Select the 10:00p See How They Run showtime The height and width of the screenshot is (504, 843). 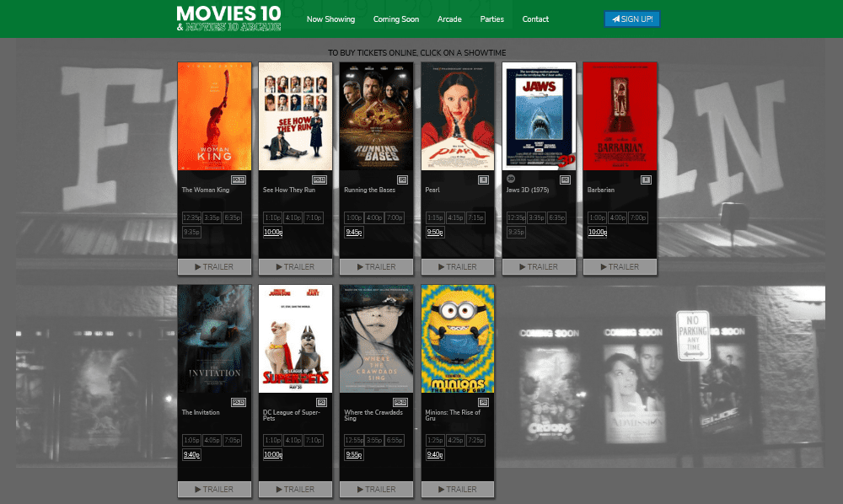pos(272,232)
